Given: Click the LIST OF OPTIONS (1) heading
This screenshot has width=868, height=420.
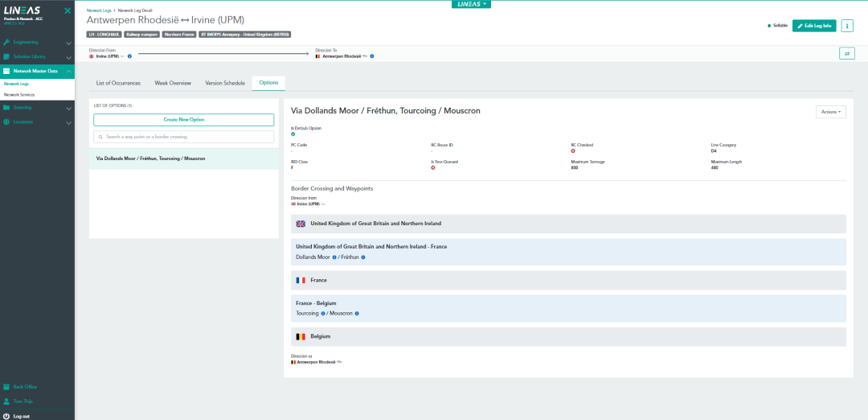Looking at the screenshot, I should click(x=113, y=105).
